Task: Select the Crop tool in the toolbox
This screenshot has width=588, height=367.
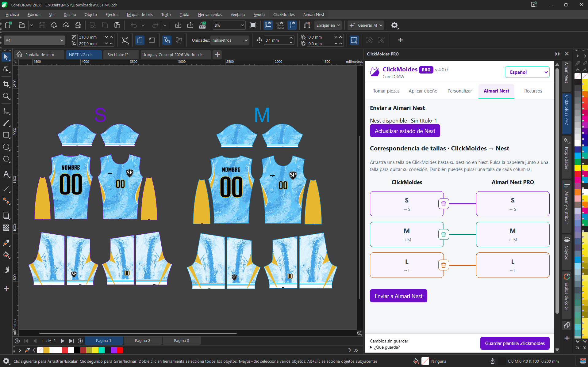Action: coord(6,84)
